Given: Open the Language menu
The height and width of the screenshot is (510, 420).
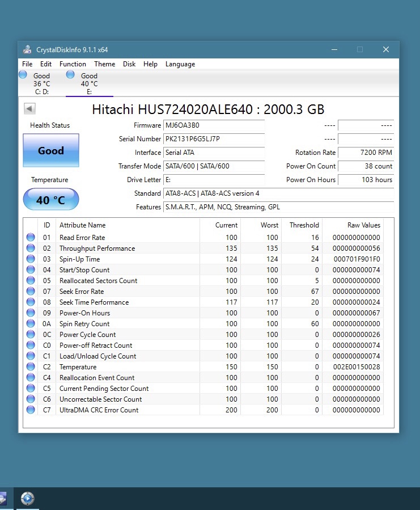Looking at the screenshot, I should (x=180, y=64).
